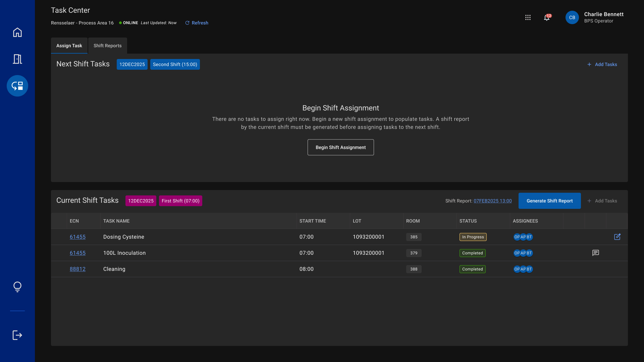Switch to the Shift Reports tab
Viewport: 644px width, 362px height.
pyautogui.click(x=107, y=46)
